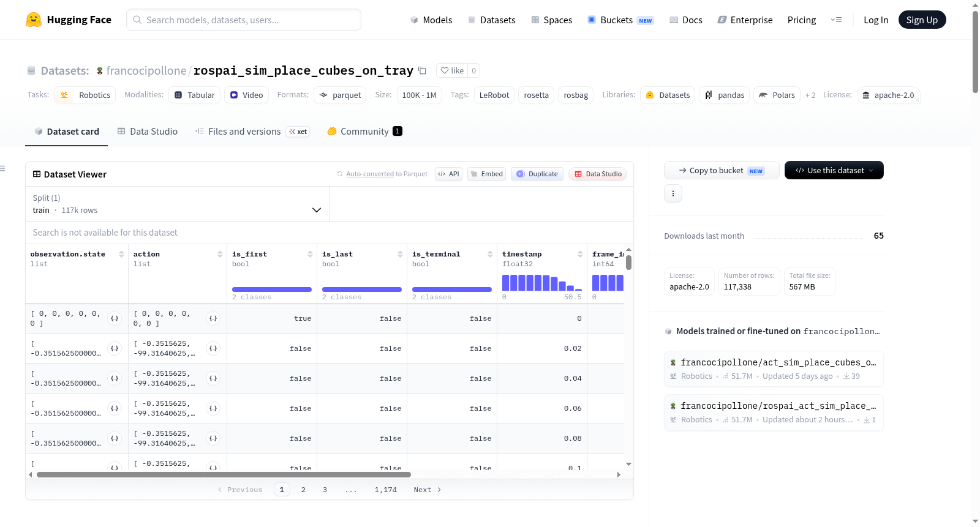Open the Use this dataset dropdown
Viewport: 980px width, 527px height.
coord(834,170)
